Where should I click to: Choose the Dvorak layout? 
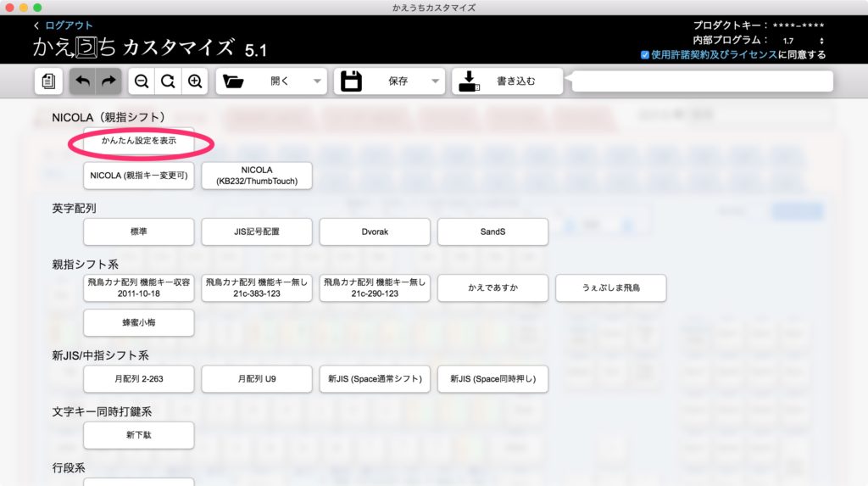374,232
